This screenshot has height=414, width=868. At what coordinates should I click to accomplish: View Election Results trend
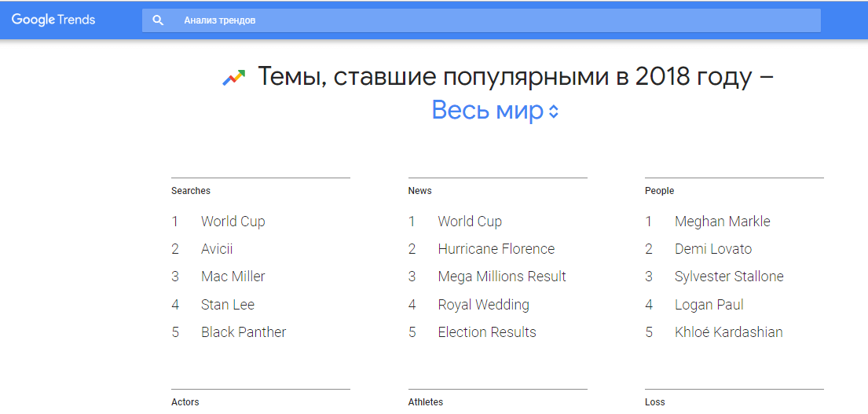(x=487, y=332)
